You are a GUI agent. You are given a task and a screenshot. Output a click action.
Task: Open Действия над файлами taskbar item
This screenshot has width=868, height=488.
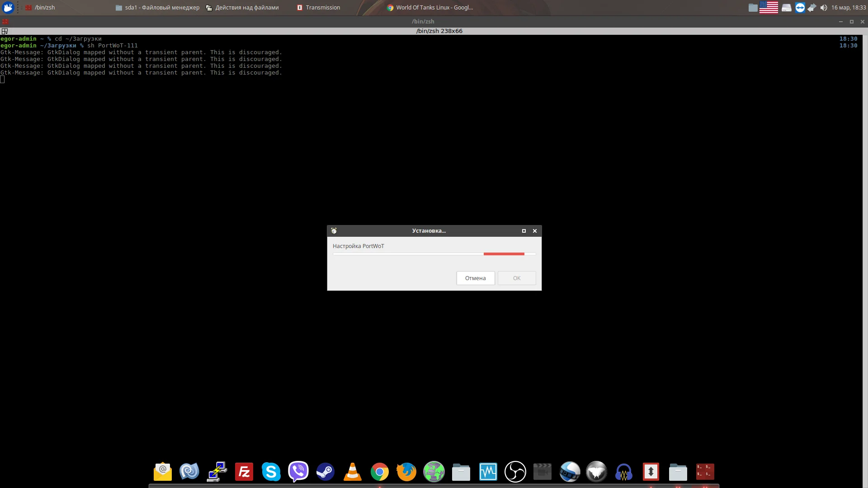pyautogui.click(x=242, y=7)
